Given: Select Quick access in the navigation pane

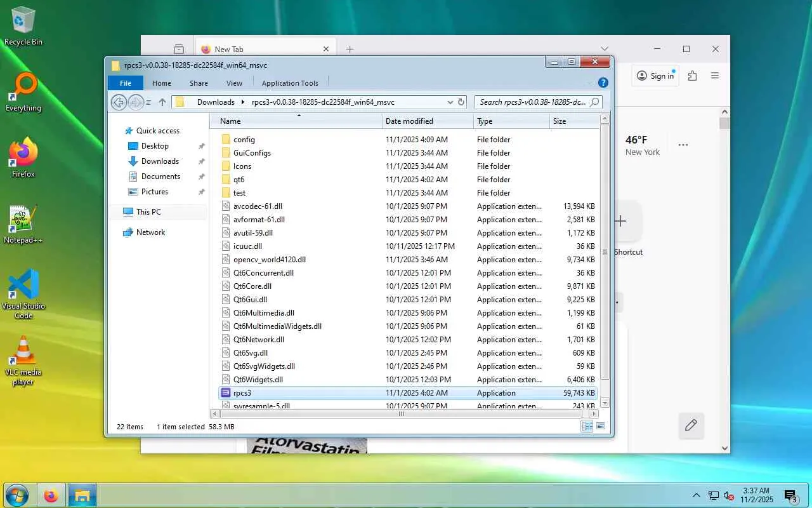Looking at the screenshot, I should point(158,130).
